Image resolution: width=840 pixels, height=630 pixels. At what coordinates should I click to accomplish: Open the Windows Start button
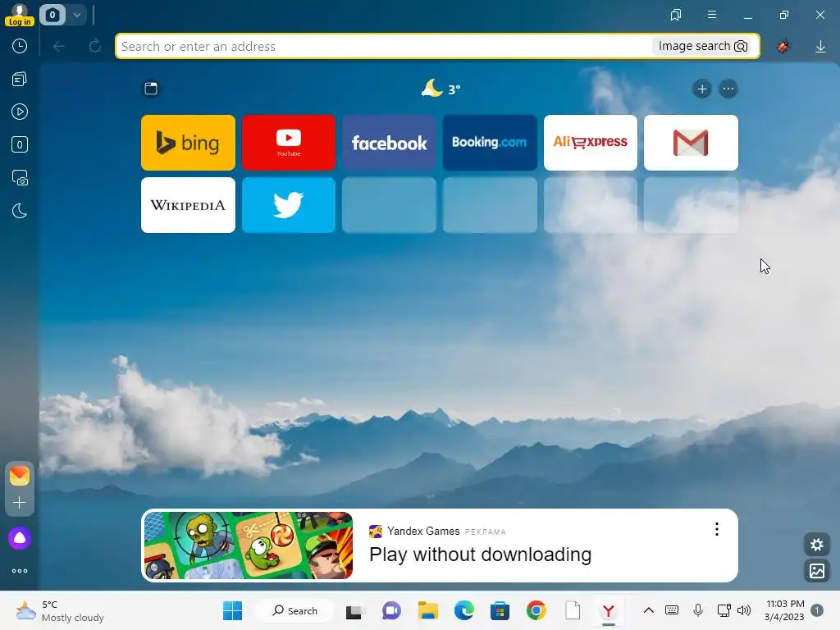[x=232, y=610]
